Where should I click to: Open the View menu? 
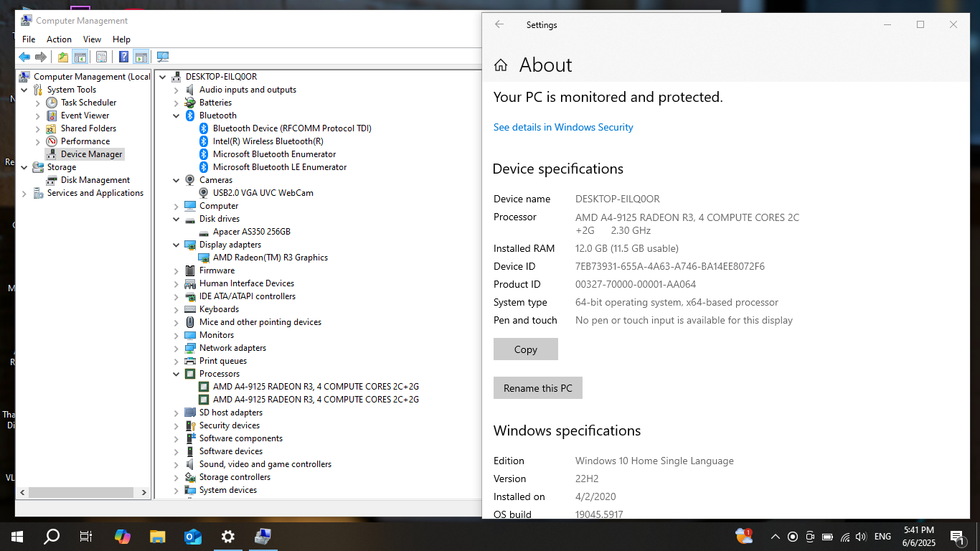(x=92, y=39)
